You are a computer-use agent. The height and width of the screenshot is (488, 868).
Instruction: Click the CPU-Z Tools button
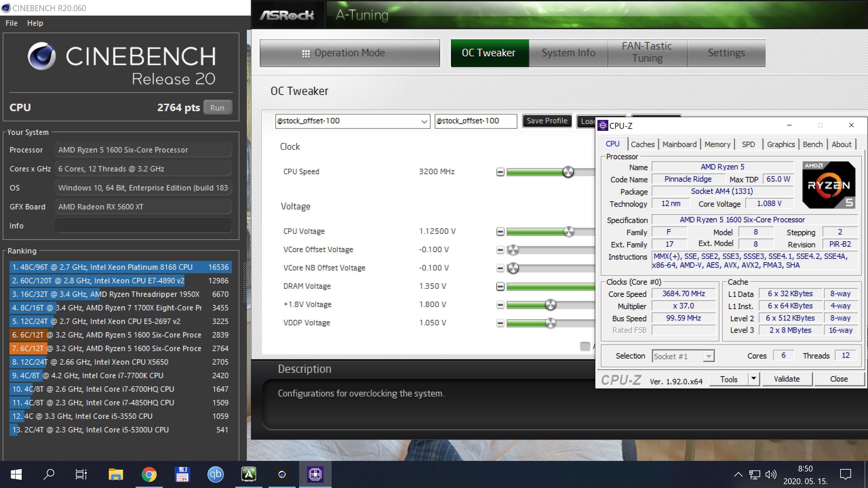click(x=729, y=379)
